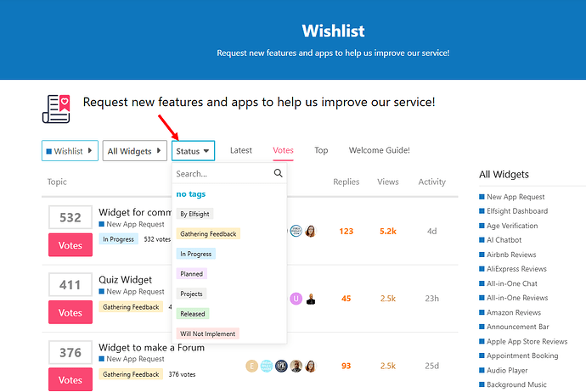Open the Quiz Widget topic
The height and width of the screenshot is (392, 586).
point(125,280)
